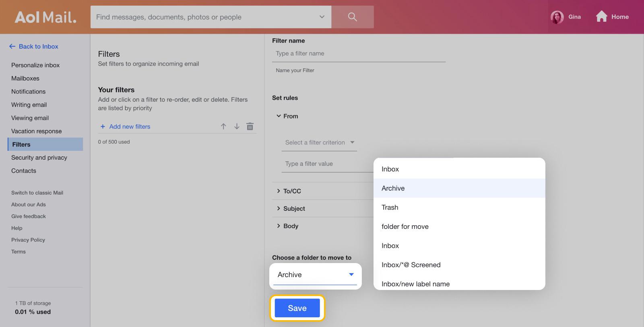Screen dimensions: 644x327
Task: Open Security and privacy settings
Action: [x=39, y=158]
